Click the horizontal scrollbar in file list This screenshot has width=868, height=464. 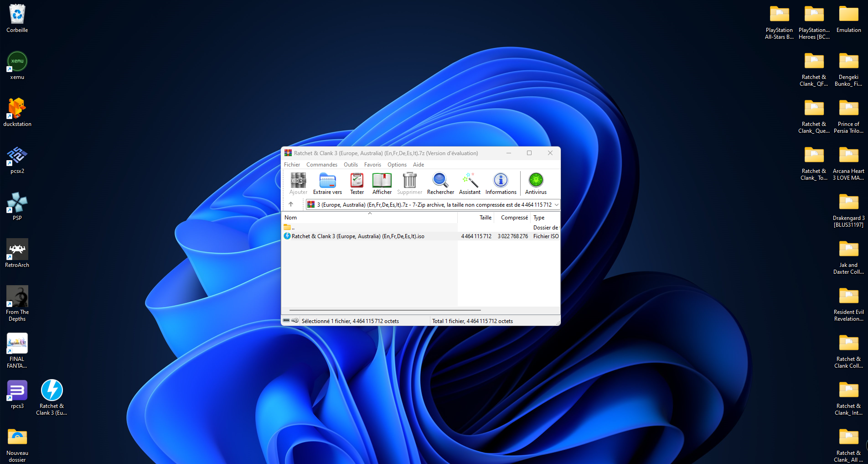tap(385, 310)
